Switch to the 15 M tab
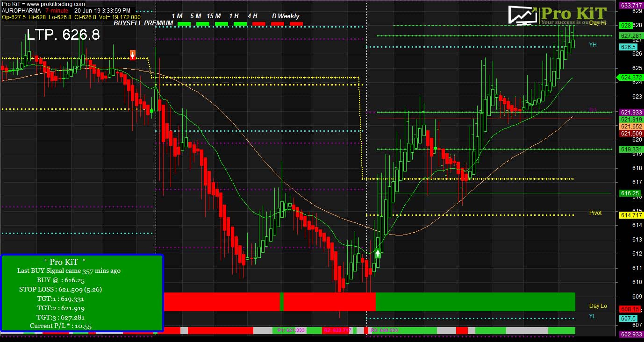The width and height of the screenshot is (644, 342). [213, 15]
